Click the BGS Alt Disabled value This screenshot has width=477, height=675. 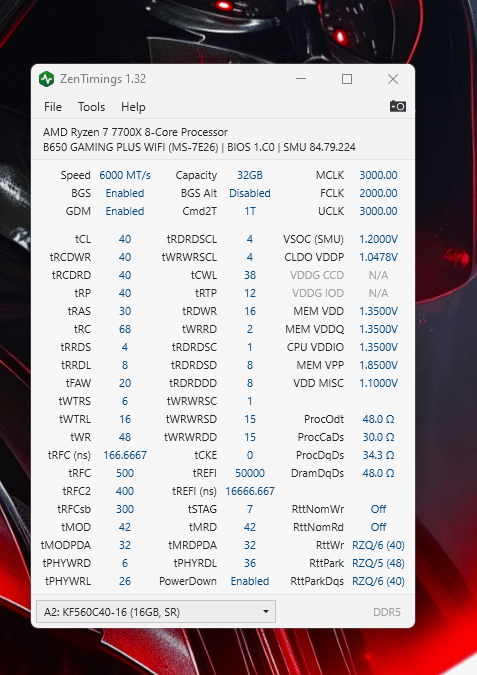coord(250,193)
